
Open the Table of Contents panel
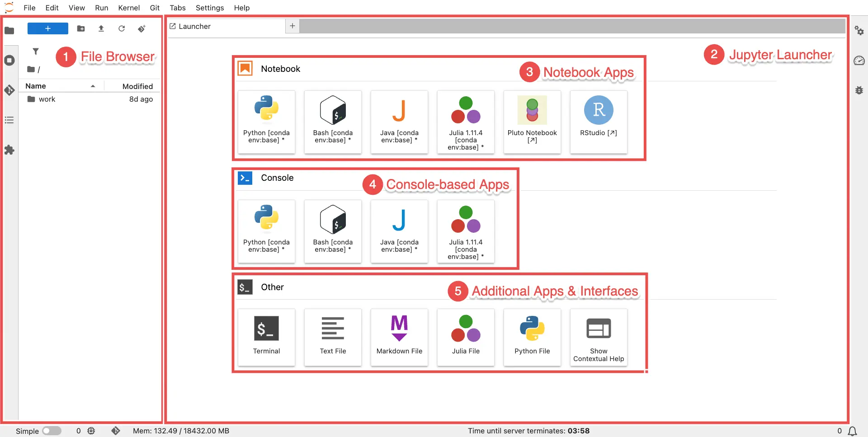[x=9, y=120]
